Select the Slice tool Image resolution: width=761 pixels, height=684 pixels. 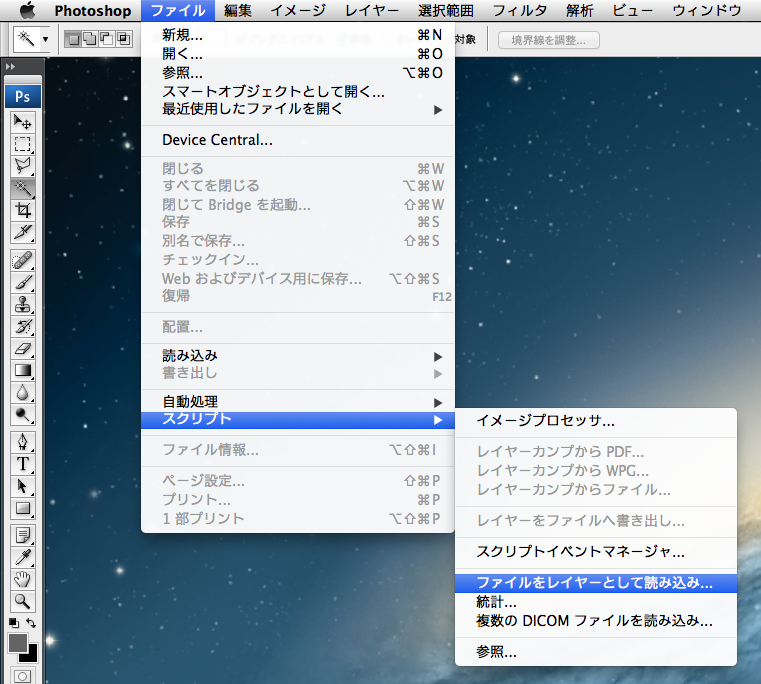[x=22, y=233]
